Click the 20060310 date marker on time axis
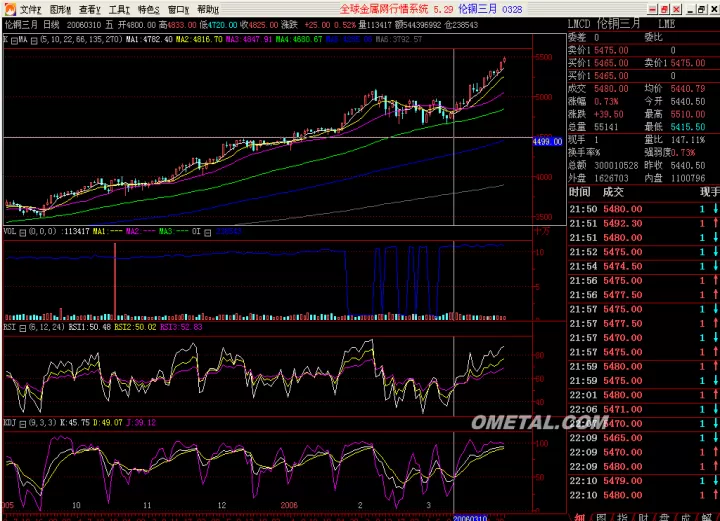 pyautogui.click(x=470, y=518)
